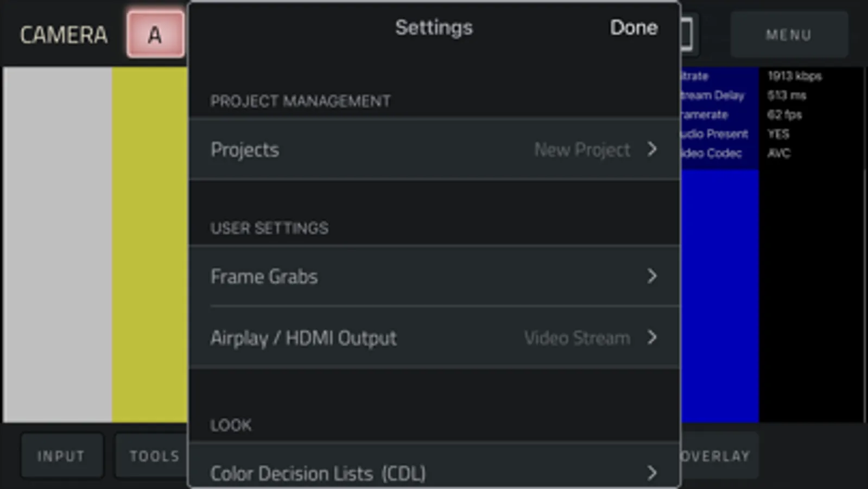Click the chevron on Projects row
The width and height of the screenshot is (868, 489).
click(x=652, y=149)
